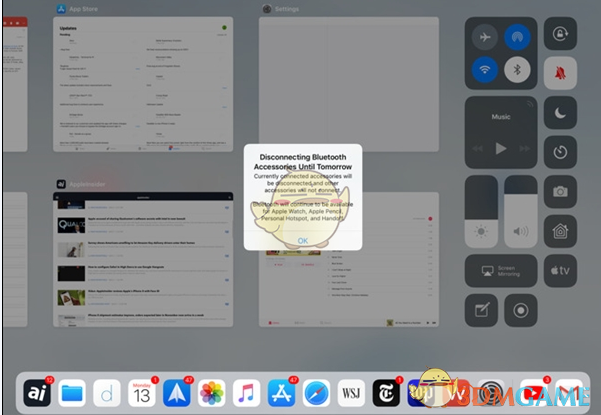Open Music app from the dock

pos(246,393)
